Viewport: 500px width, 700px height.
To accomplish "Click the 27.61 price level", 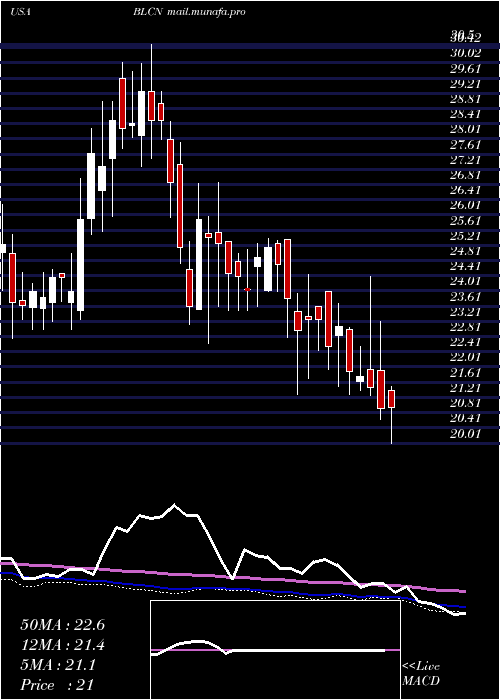I will [466, 144].
